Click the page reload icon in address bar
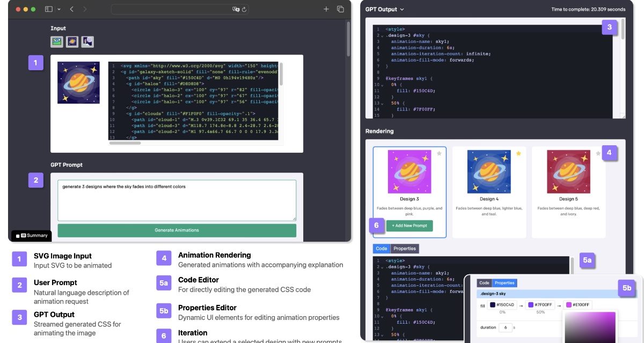The width and height of the screenshot is (644, 343). 244,9
